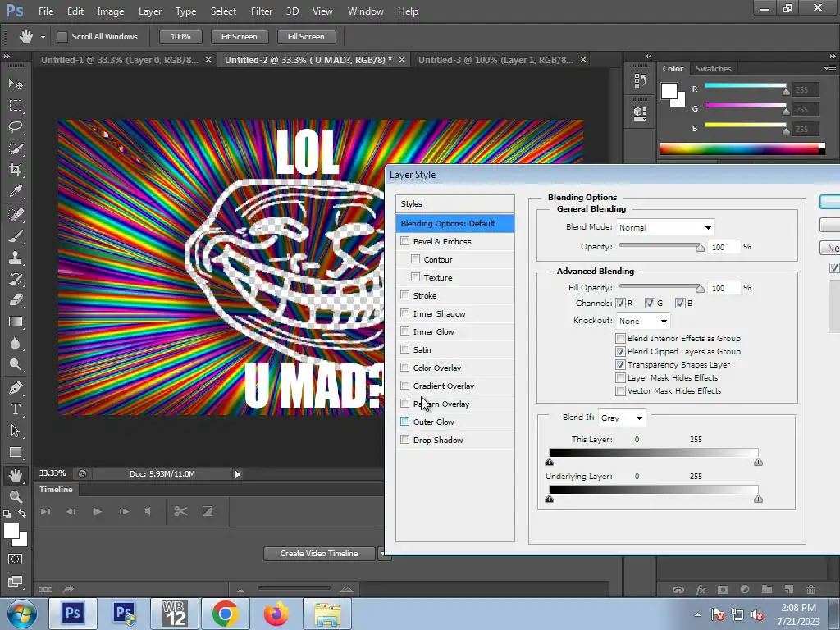The height and width of the screenshot is (630, 840).
Task: Enable the Inner Shadow checkbox
Action: click(405, 313)
